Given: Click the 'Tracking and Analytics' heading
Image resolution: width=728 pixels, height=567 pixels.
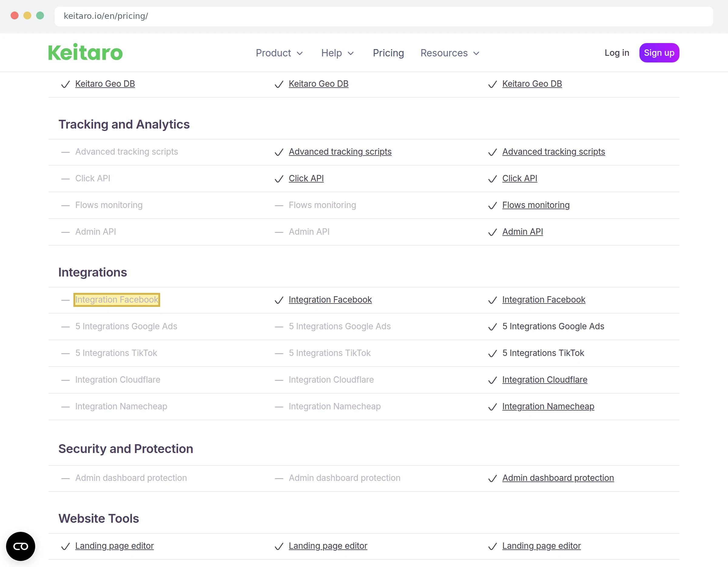Looking at the screenshot, I should point(124,124).
